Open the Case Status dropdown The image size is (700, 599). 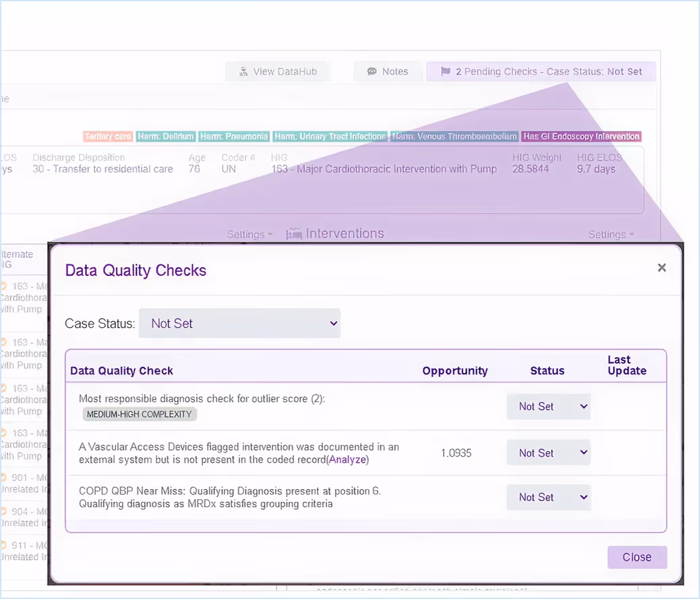[239, 323]
